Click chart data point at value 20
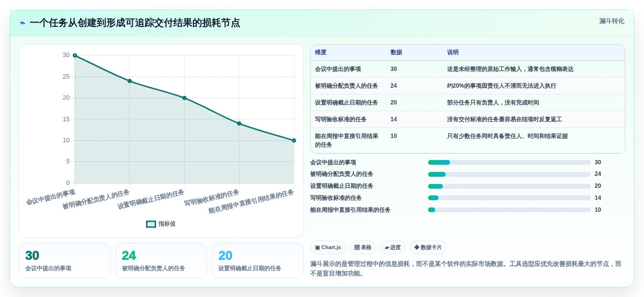 point(184,98)
